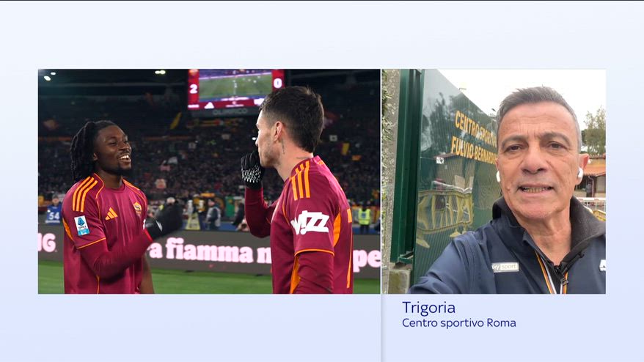Click the steward in the yellow vest
This screenshot has height=362, width=644.
364,218
